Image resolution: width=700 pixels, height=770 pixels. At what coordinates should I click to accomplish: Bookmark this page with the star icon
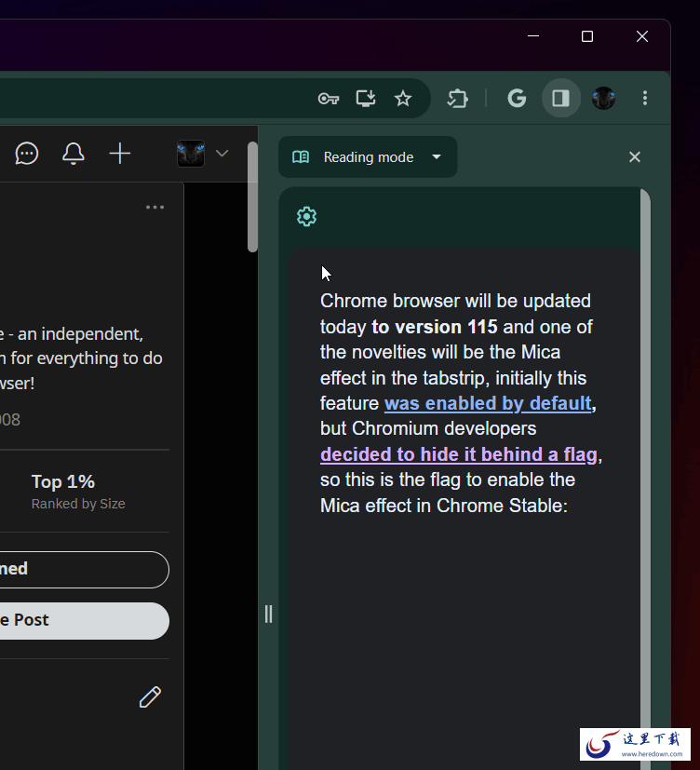click(x=403, y=99)
